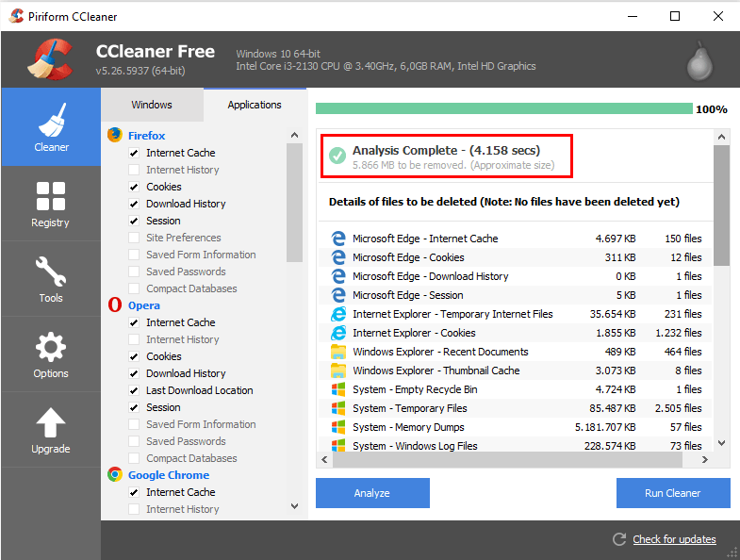
Task: Click the results pane vertical scrollbar thumb
Action: point(721,206)
